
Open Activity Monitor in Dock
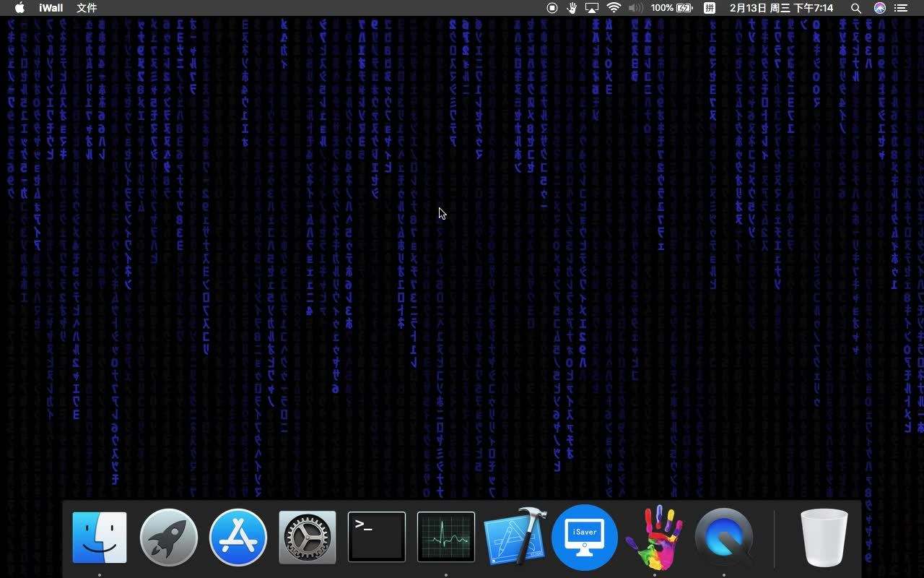pos(446,537)
